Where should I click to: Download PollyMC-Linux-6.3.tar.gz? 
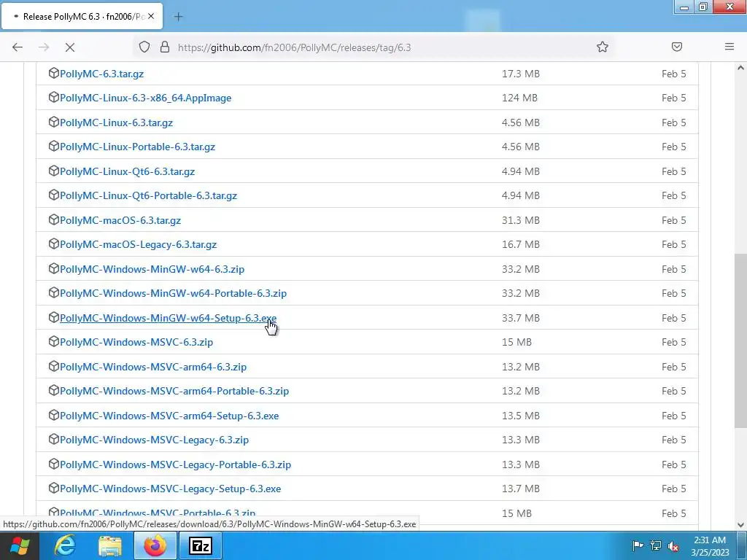pyautogui.click(x=116, y=122)
